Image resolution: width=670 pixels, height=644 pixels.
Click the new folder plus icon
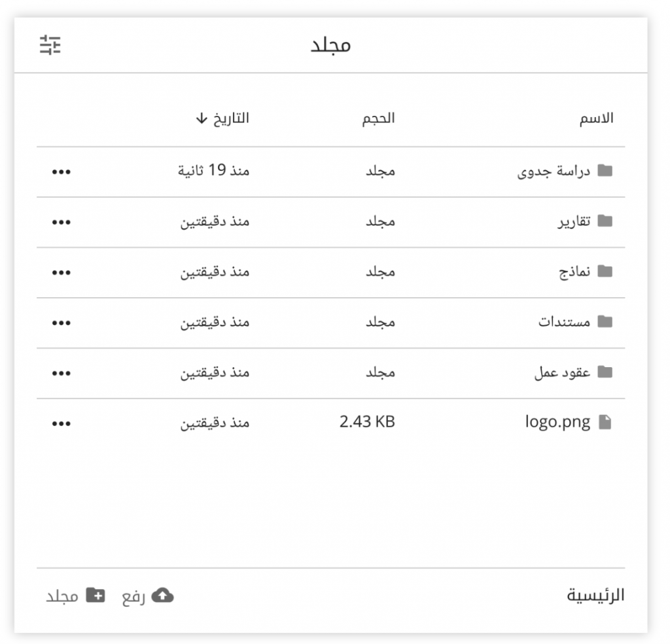pyautogui.click(x=96, y=596)
